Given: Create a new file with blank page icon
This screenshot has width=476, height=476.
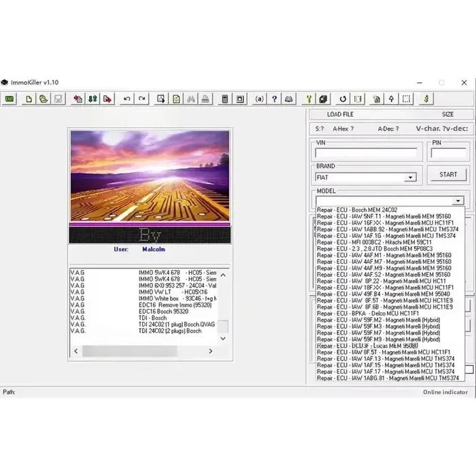Looking at the screenshot, I should [x=29, y=99].
